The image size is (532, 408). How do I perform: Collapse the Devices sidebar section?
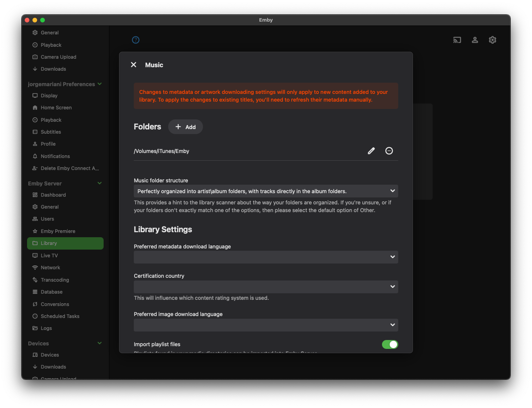pos(100,343)
